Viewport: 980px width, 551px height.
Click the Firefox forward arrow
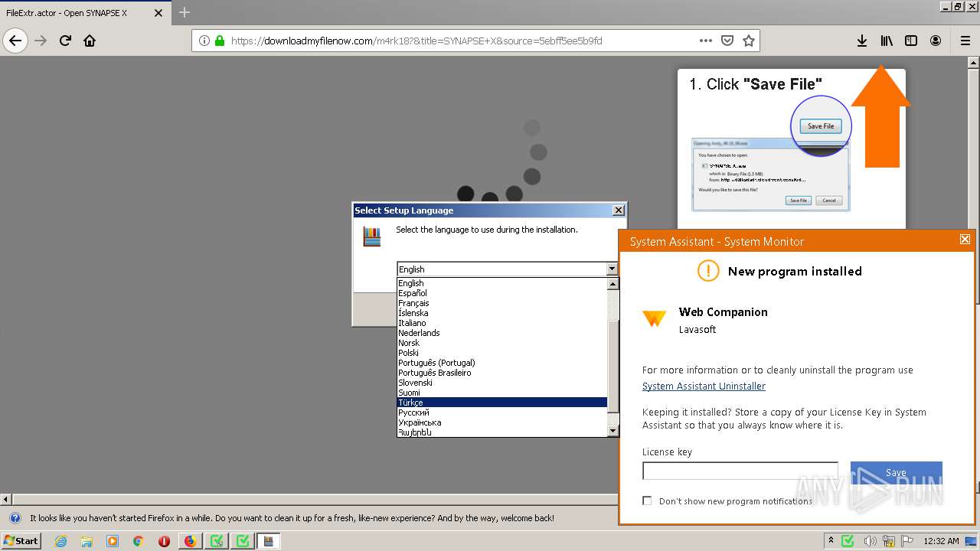[41, 41]
